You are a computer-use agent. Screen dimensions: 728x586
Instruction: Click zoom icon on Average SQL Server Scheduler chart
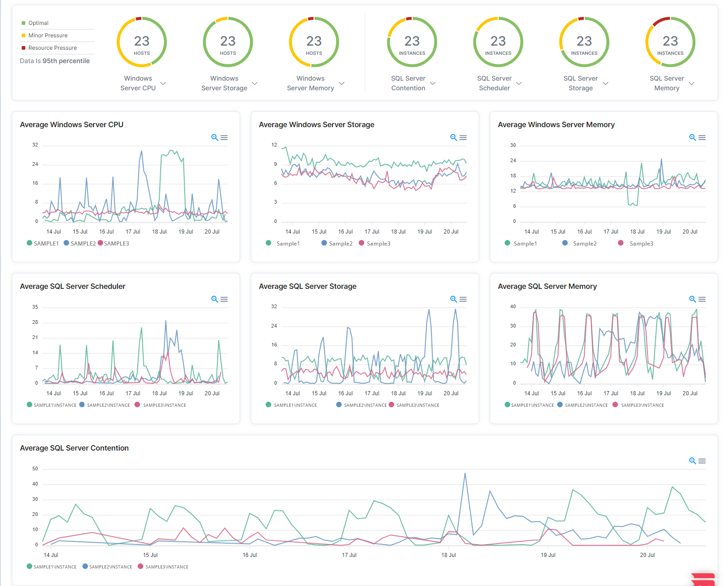coord(215,299)
